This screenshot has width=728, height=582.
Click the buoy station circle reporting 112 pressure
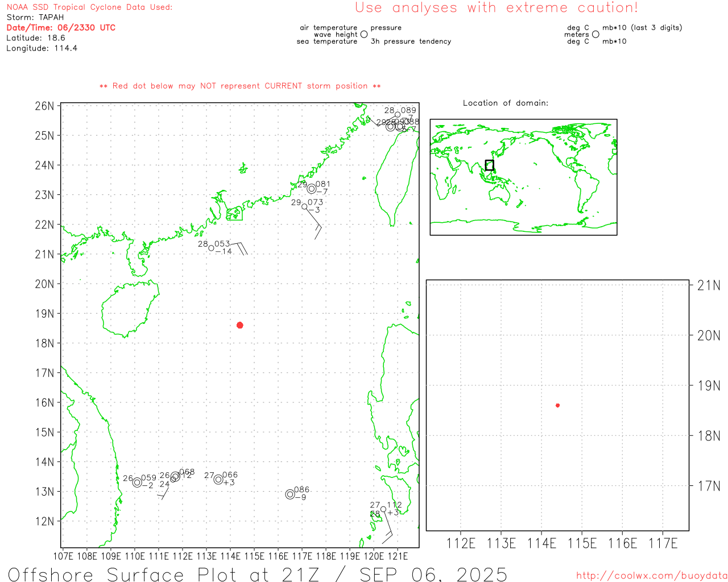click(383, 509)
